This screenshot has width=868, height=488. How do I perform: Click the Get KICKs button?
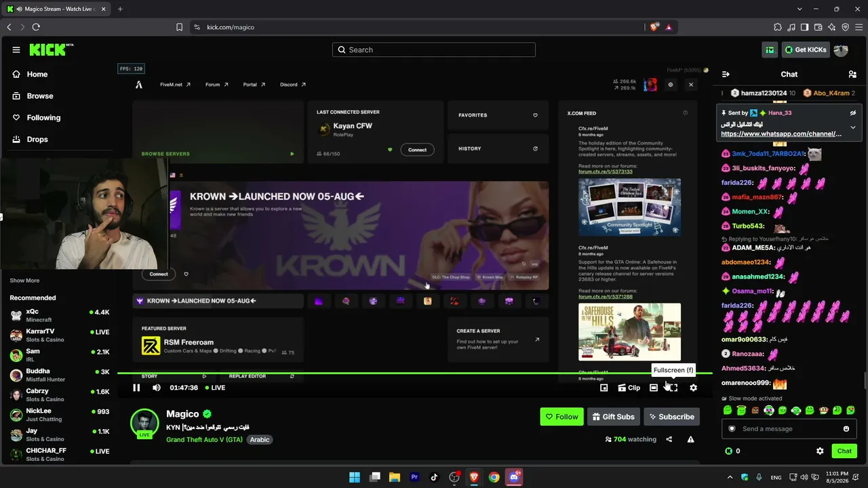[806, 49]
